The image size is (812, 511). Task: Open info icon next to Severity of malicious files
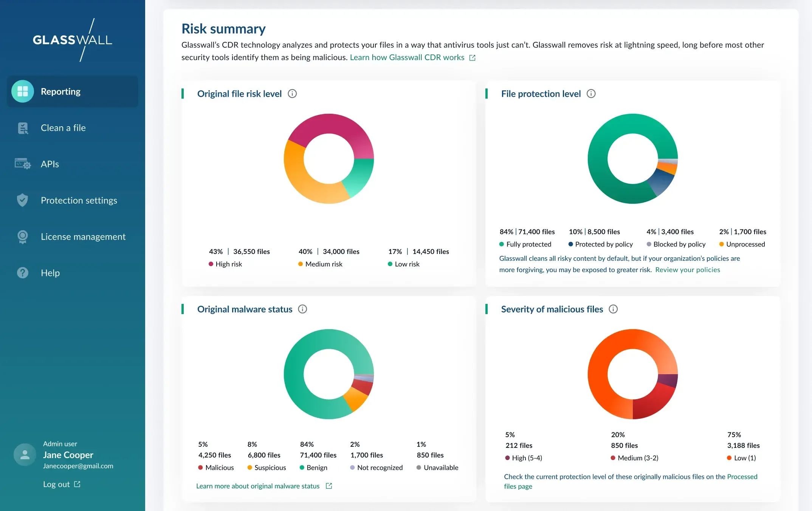tap(613, 309)
